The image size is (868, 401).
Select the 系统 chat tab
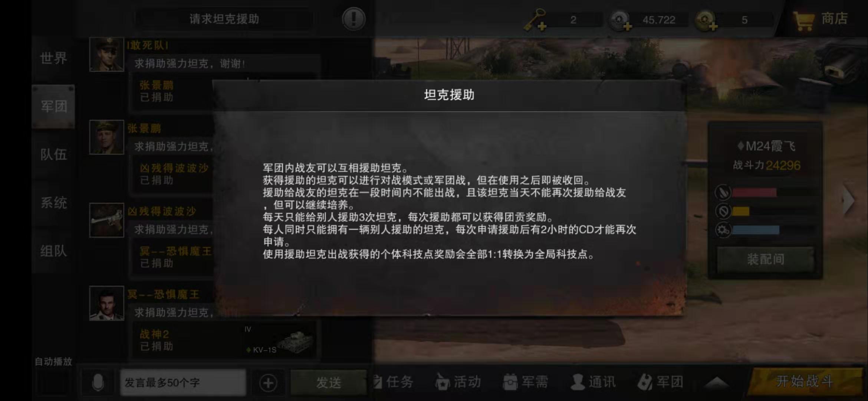coord(53,203)
